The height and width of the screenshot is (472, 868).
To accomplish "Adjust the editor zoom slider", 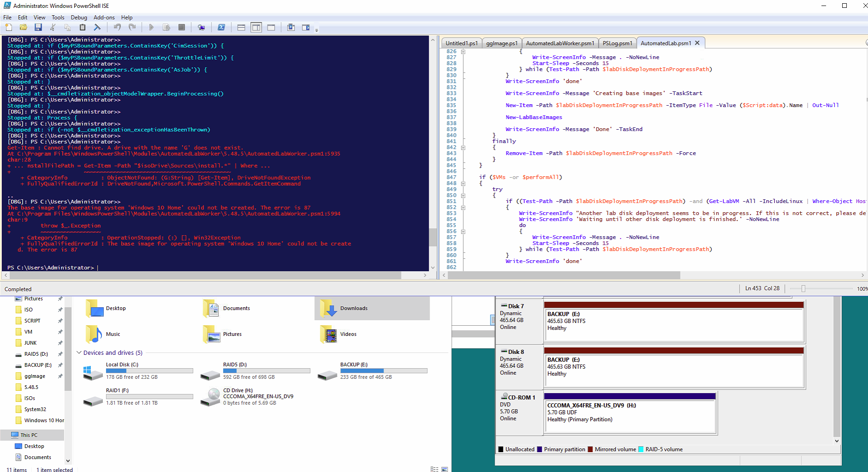I will [803, 288].
